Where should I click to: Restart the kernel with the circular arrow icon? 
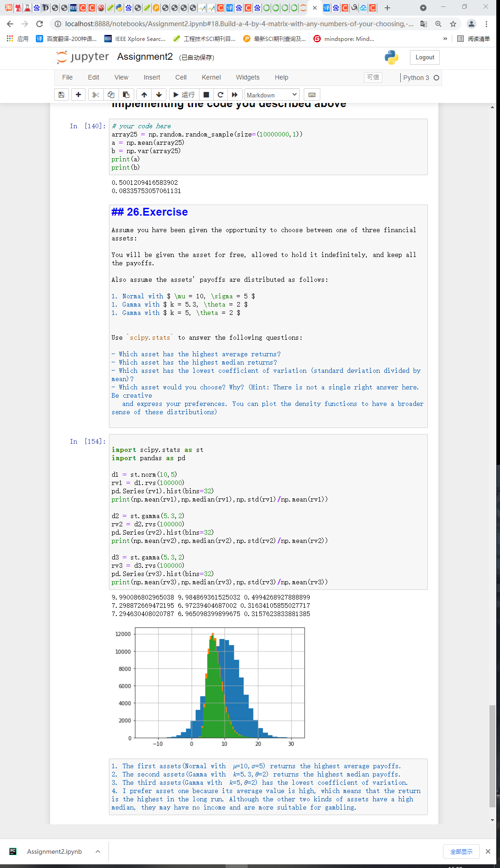pos(221,95)
